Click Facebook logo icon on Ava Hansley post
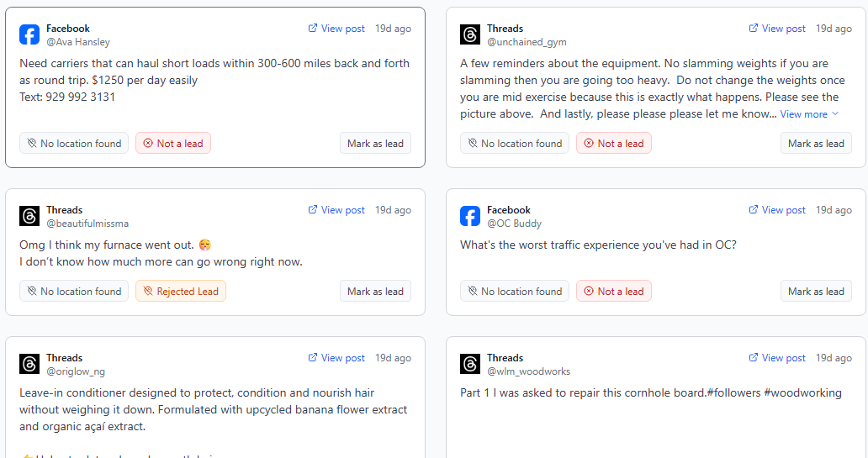 tap(29, 34)
